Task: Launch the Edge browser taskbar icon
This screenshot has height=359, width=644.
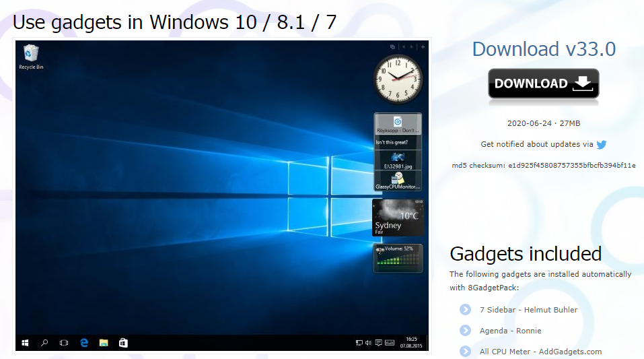Action: pyautogui.click(x=84, y=343)
